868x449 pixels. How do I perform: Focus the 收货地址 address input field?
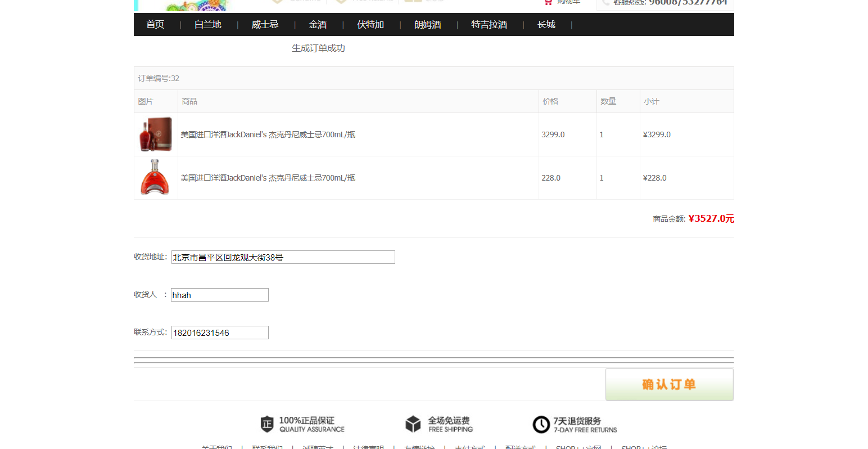283,257
